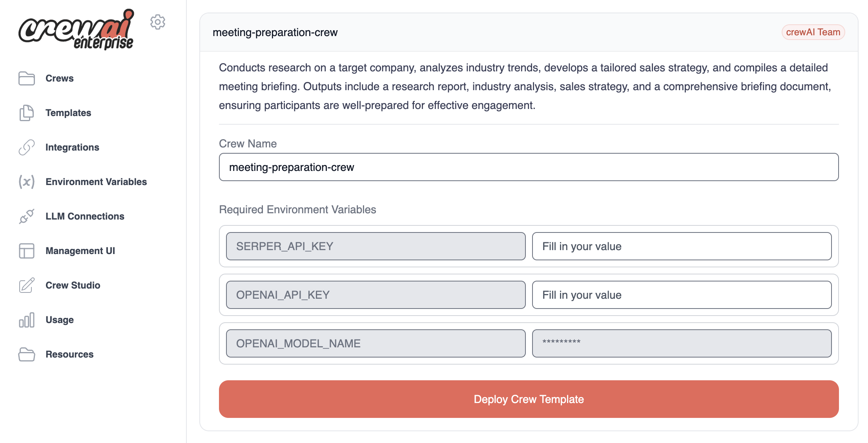Open the Usage section
This screenshot has width=868, height=443.
point(60,320)
